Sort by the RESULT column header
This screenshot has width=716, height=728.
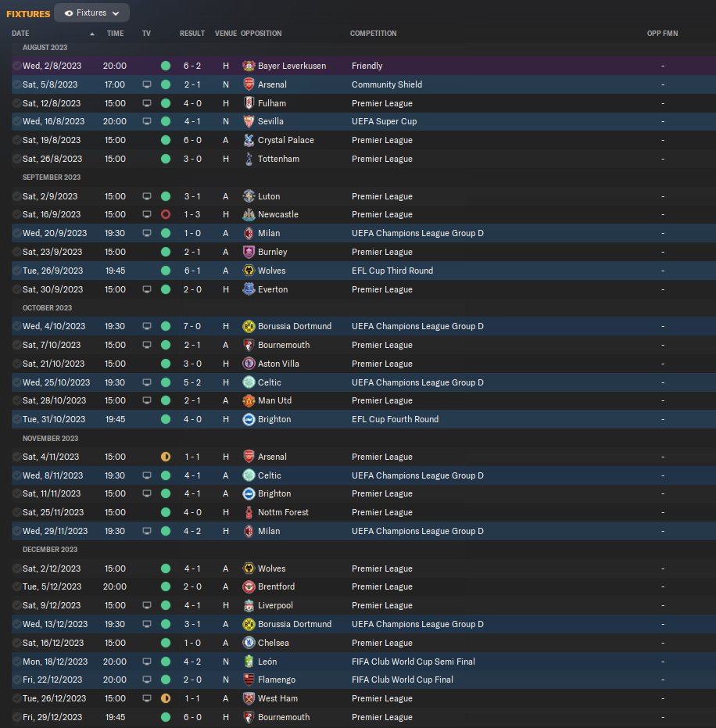[x=192, y=34]
